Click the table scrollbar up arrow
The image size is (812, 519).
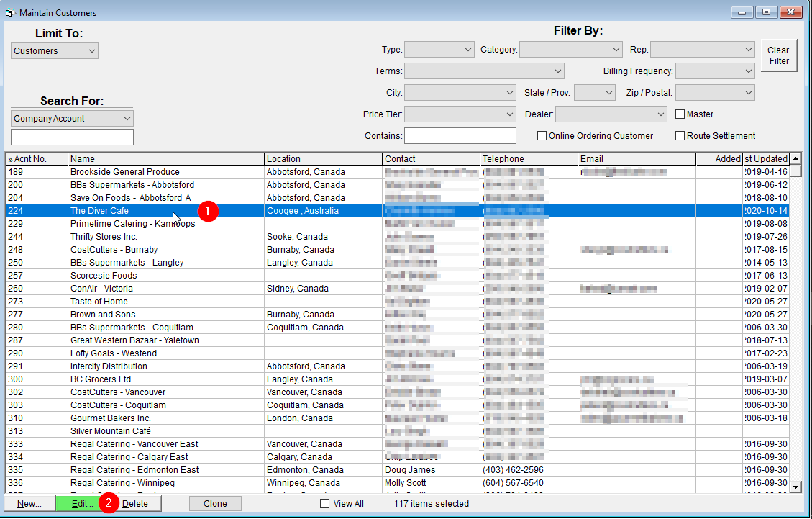tap(796, 158)
